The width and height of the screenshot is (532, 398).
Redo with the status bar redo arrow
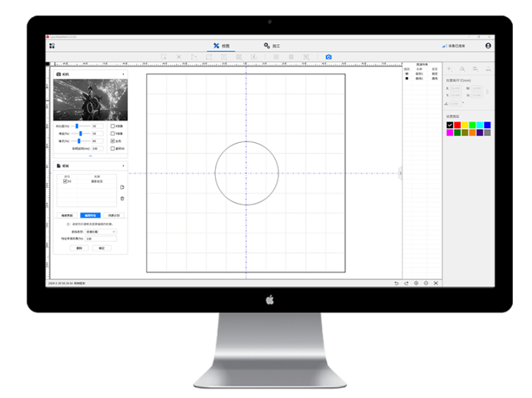406,283
